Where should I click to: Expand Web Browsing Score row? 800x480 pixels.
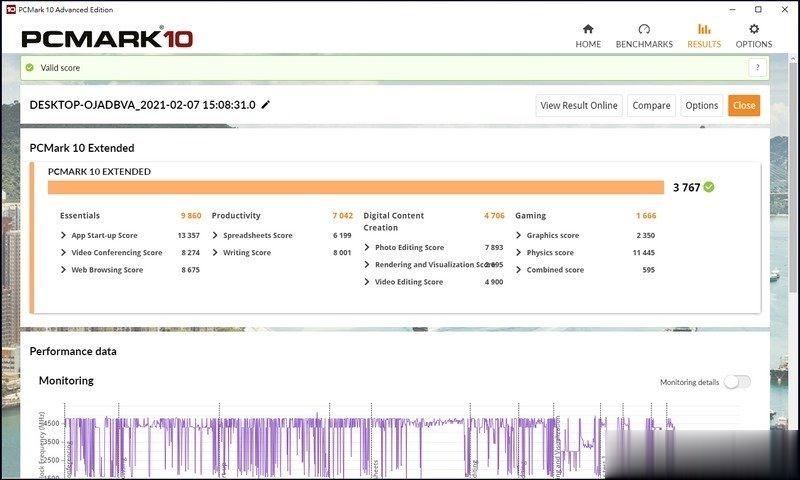click(63, 269)
